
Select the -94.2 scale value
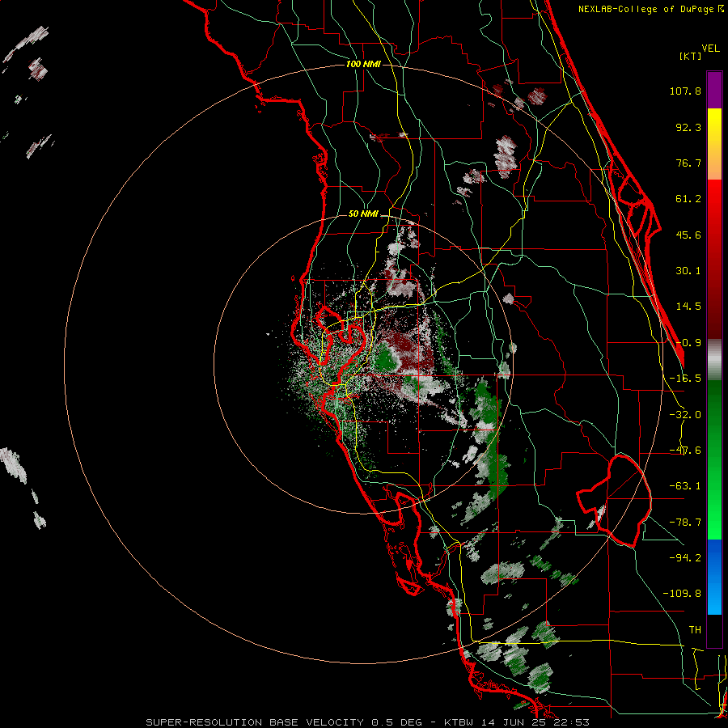point(685,557)
